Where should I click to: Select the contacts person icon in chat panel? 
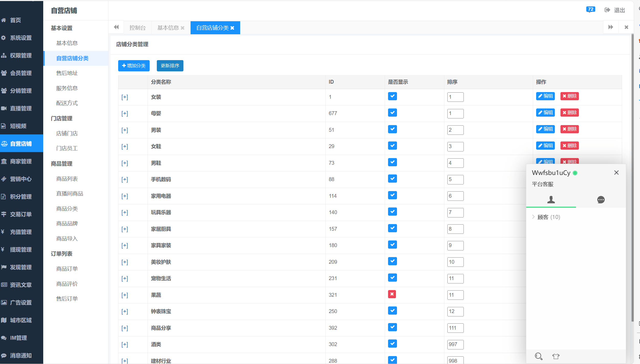[x=551, y=200]
